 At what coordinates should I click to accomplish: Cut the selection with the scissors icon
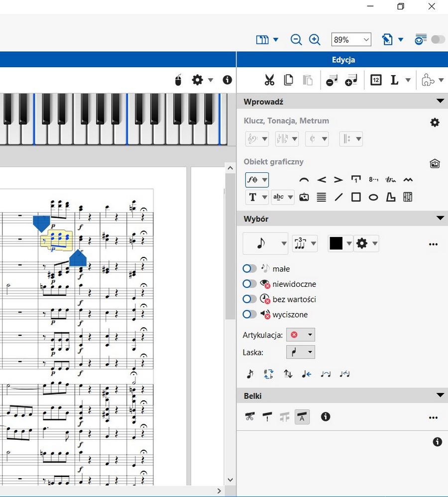269,80
